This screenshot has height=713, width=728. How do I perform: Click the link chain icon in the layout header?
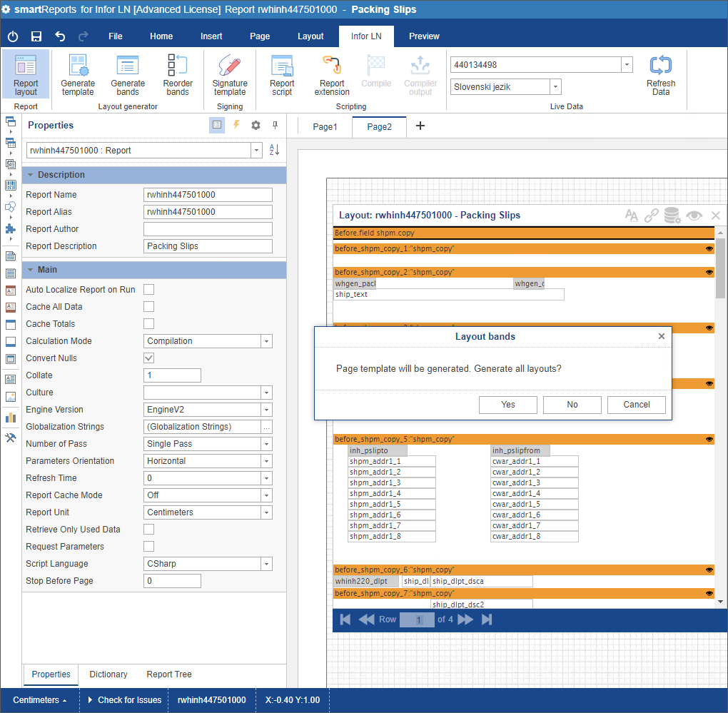point(652,216)
